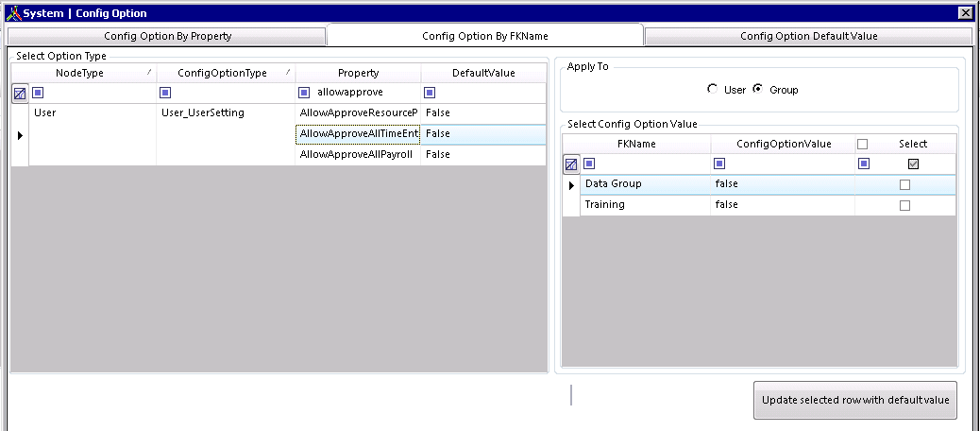Viewport: 980px width, 431px height.
Task: Clear filters icon in Config Option Value grid
Action: (x=570, y=164)
